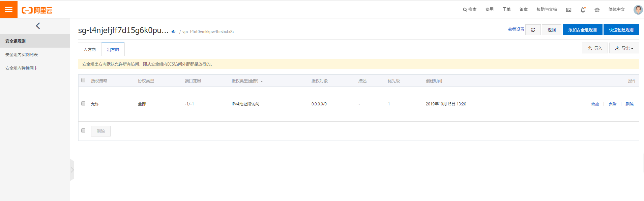Image resolution: width=644 pixels, height=201 pixels.
Task: Click the cloud icon beside security group name
Action: pyautogui.click(x=173, y=31)
